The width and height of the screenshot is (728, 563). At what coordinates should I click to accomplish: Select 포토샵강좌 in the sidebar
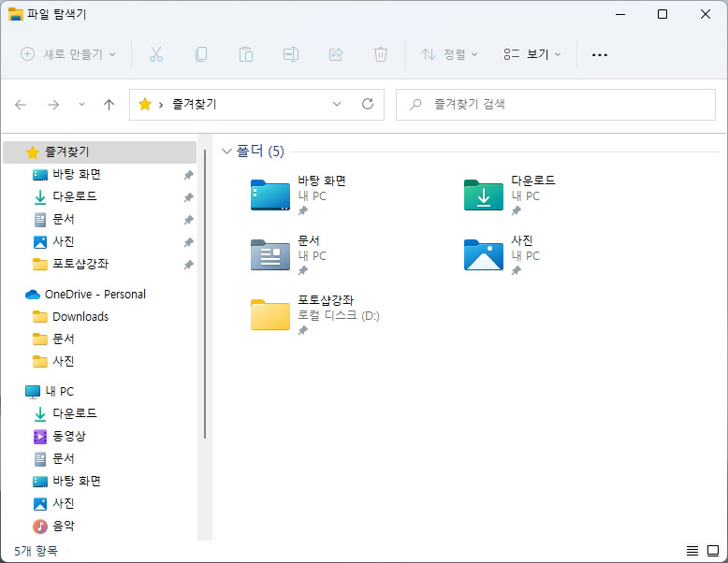coord(80,264)
